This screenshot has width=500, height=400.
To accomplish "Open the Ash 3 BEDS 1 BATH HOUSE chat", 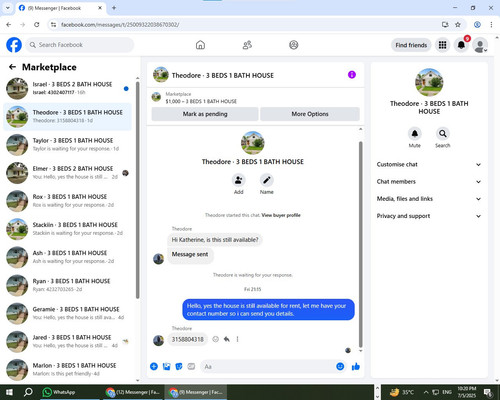I will 67,257.
